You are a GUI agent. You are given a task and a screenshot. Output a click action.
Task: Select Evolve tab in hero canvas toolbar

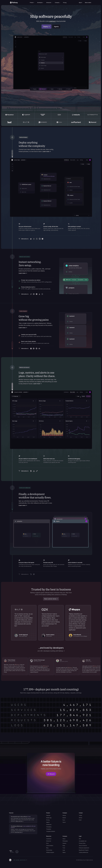pyautogui.click(x=68, y=89)
